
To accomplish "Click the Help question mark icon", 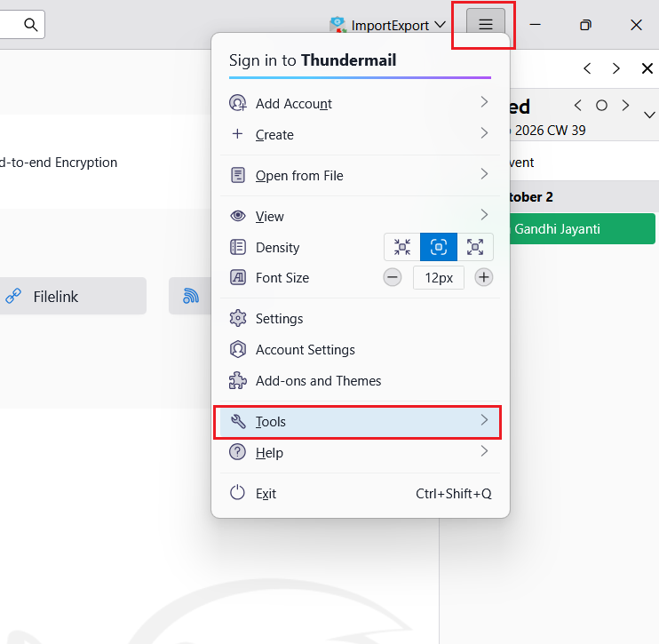I will pyautogui.click(x=237, y=452).
